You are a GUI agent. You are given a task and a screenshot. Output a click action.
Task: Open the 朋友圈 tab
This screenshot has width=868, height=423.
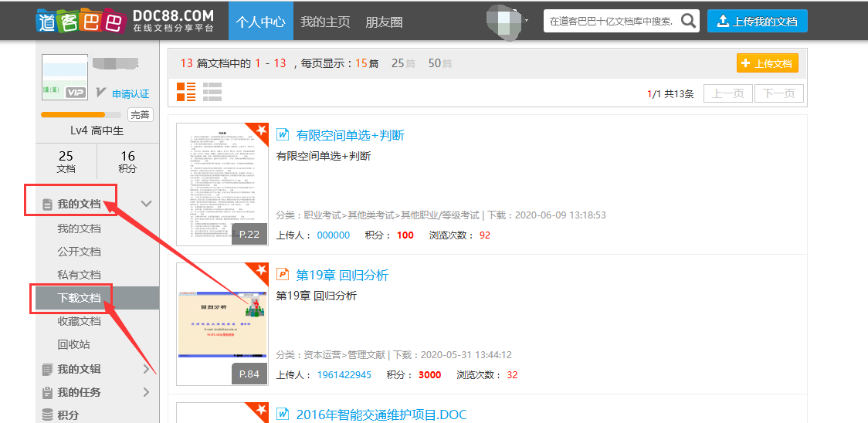tap(384, 22)
